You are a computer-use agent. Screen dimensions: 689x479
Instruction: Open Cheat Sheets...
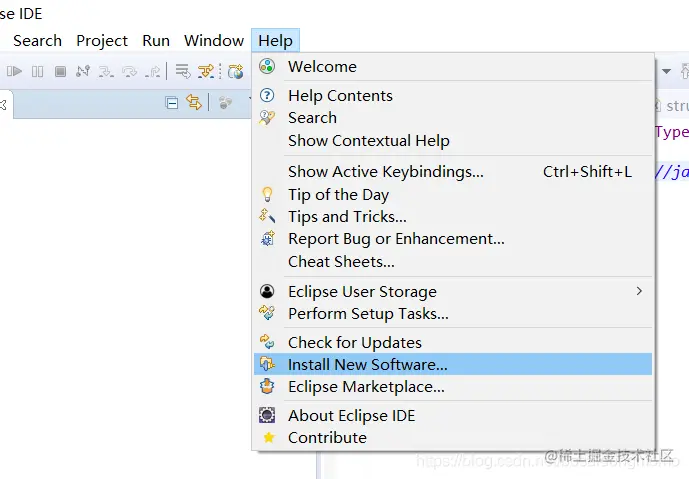(453, 261)
